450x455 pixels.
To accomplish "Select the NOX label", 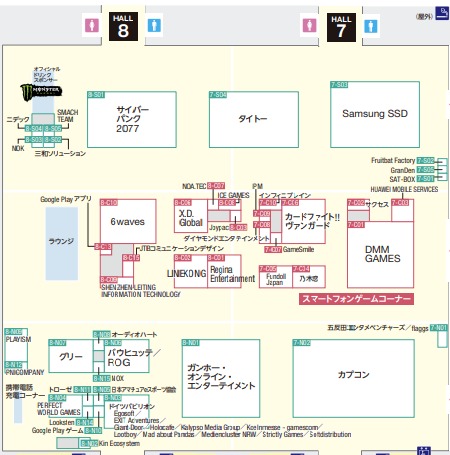I will tap(118, 378).
